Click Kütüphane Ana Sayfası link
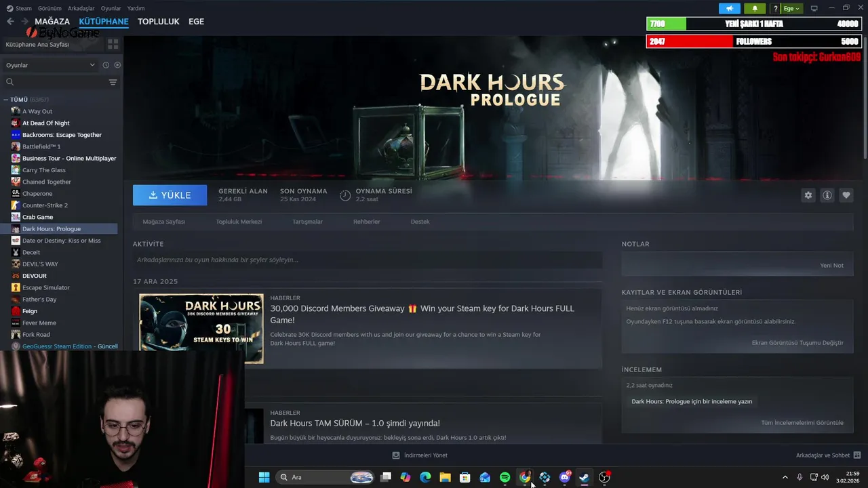 tap(37, 44)
